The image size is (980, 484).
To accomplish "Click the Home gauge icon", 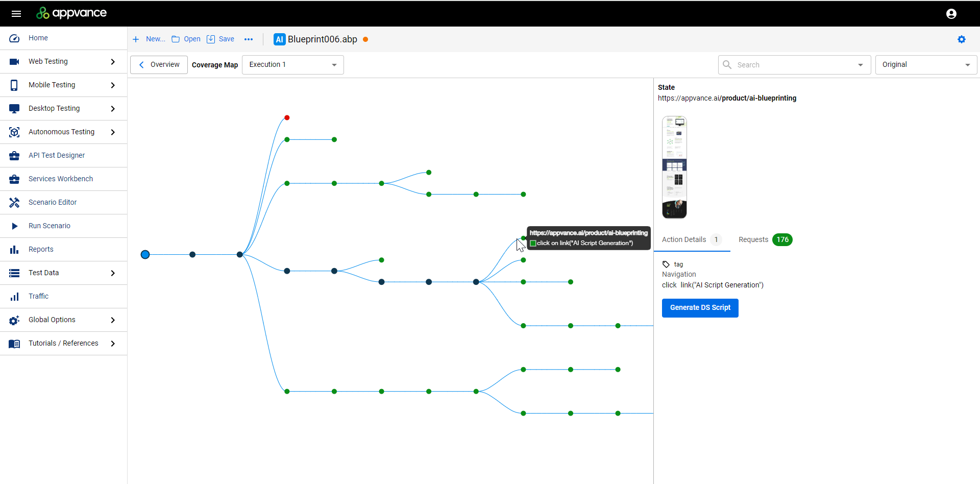I will pos(14,38).
